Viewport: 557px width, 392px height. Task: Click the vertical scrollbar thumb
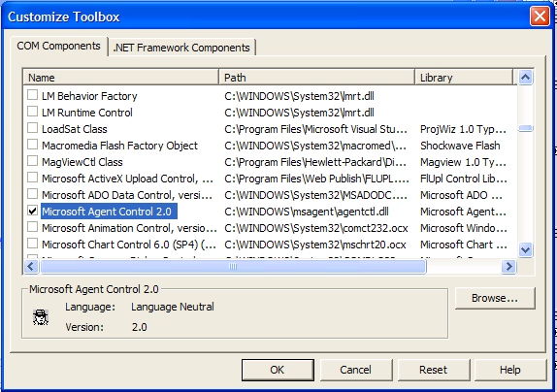(x=525, y=128)
